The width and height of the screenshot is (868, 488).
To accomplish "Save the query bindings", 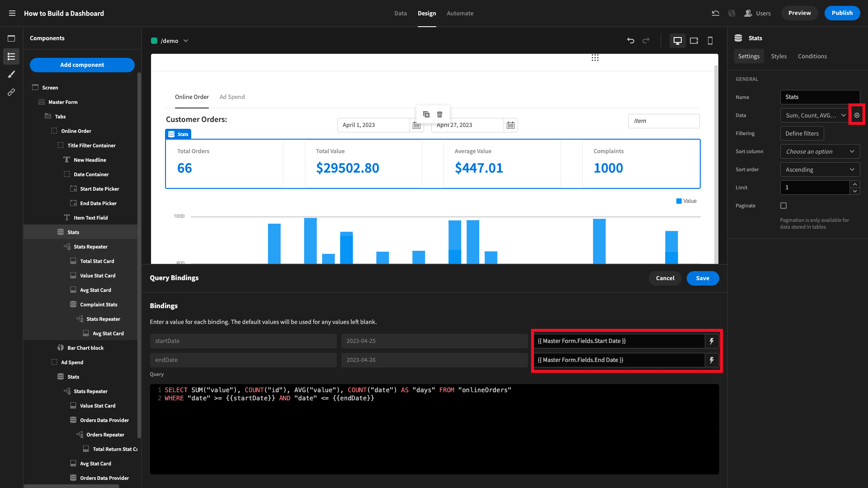I will [703, 278].
